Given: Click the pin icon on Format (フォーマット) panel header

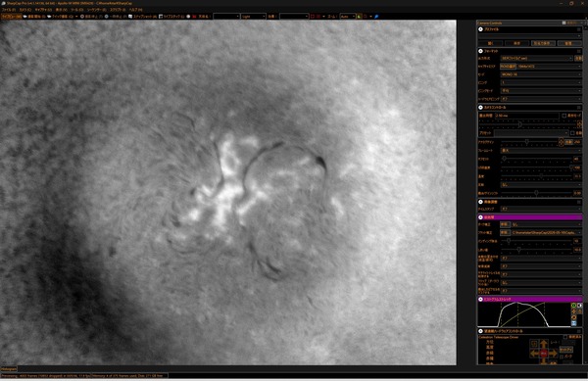Looking at the screenshot, I should click(x=578, y=51).
